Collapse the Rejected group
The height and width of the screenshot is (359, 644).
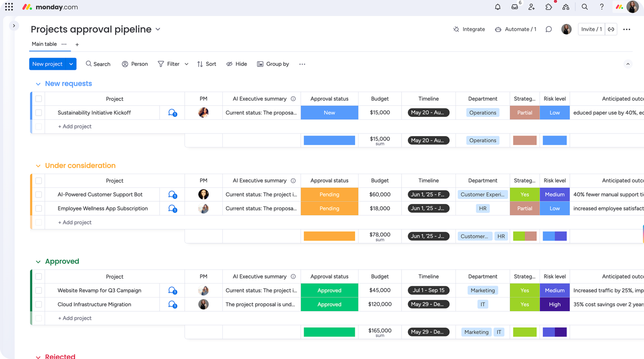[38, 357]
